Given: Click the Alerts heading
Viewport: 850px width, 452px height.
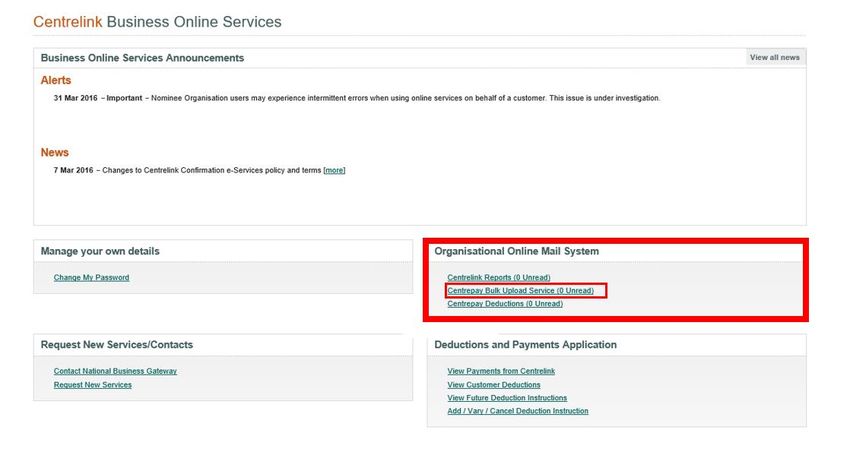Looking at the screenshot, I should pos(56,80).
